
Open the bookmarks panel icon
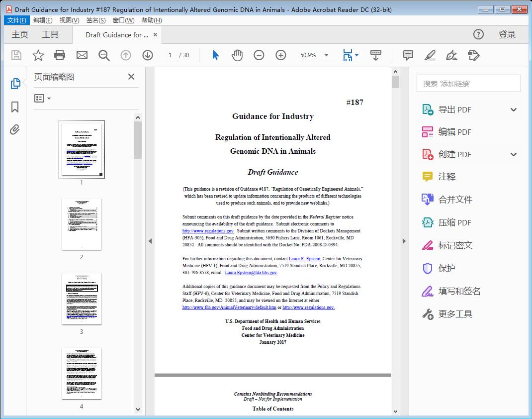point(15,107)
